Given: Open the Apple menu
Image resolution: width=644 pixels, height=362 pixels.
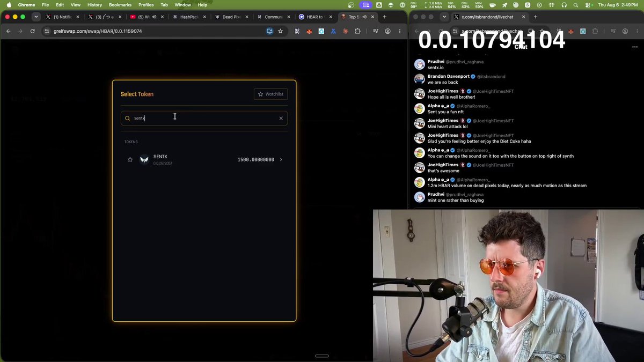Looking at the screenshot, I should tap(9, 5).
